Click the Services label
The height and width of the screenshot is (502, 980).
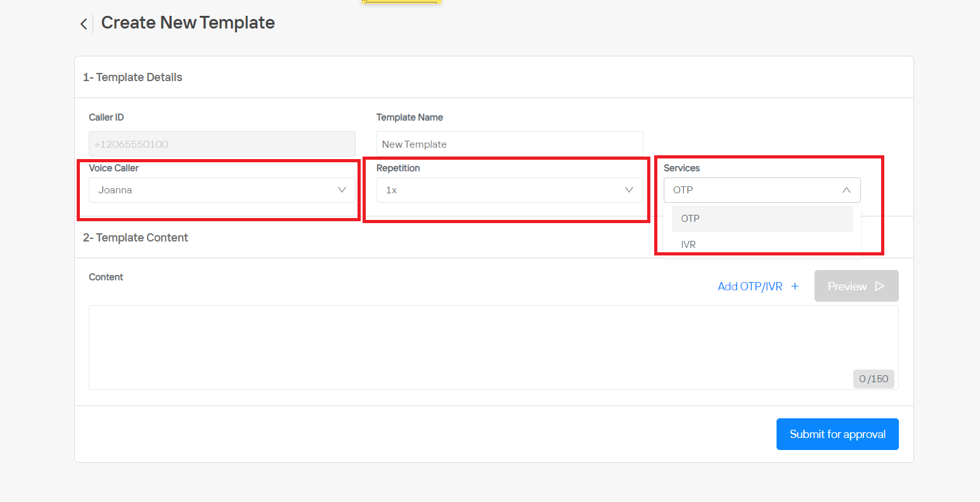coord(681,168)
